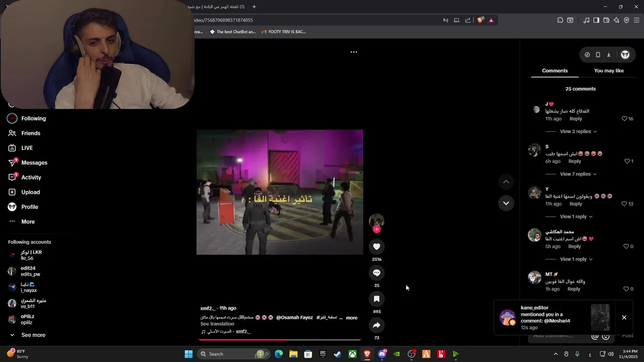Open the browser hamburger menu
The image size is (644, 362).
[636, 20]
